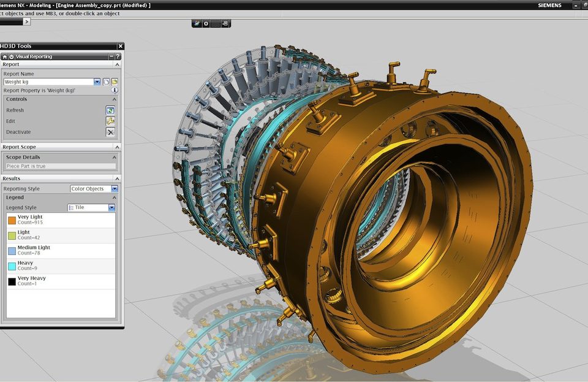The image size is (588, 382).
Task: Click the Deactivate X icon
Action: 110,132
